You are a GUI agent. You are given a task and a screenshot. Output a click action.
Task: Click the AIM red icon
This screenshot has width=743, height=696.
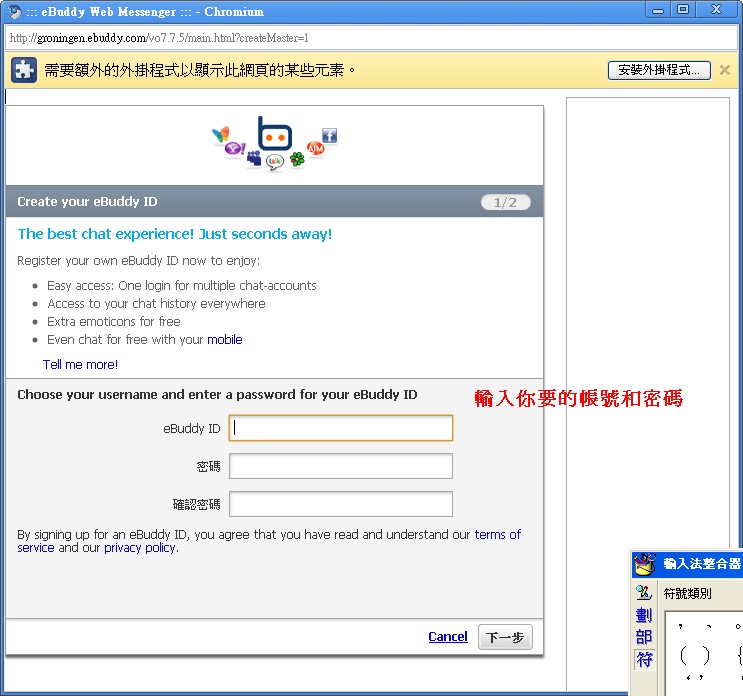coord(315,148)
